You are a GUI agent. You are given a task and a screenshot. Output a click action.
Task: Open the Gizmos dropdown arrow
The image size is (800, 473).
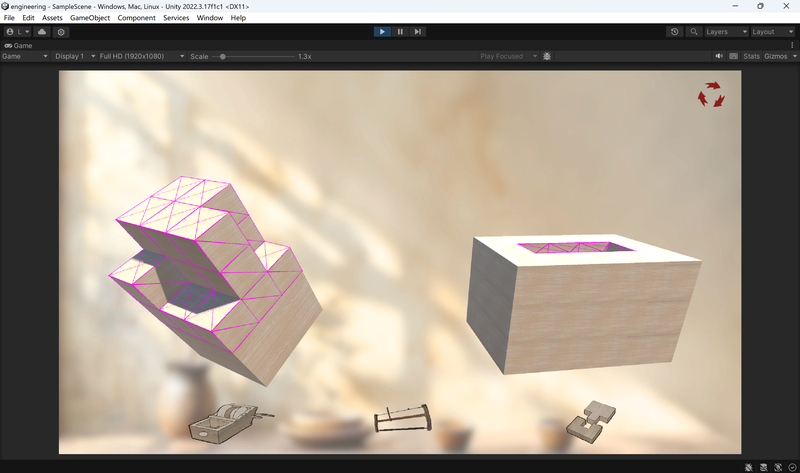click(x=794, y=56)
